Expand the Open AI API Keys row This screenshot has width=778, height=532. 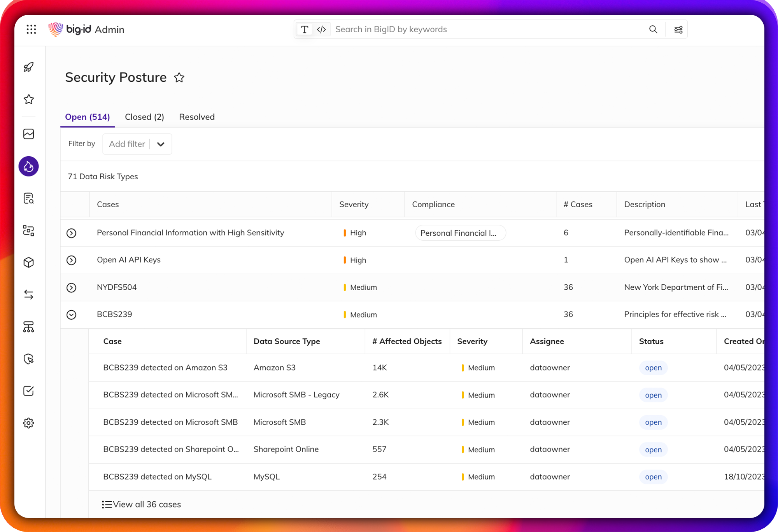coord(71,260)
